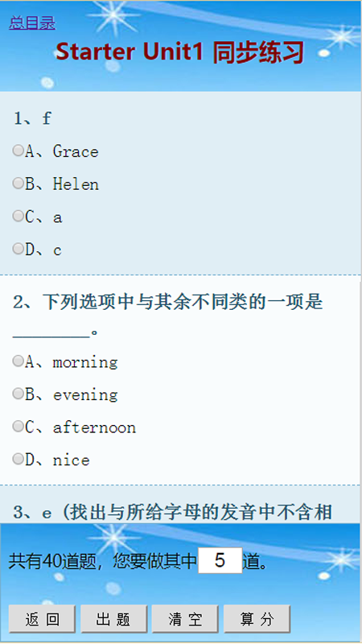
Task: Choose answer D 'c' for question 1
Action: pyautogui.click(x=18, y=249)
